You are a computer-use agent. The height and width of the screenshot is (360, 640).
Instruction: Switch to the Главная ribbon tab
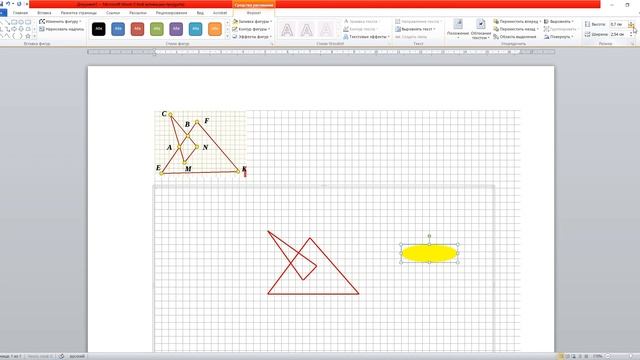[20, 13]
